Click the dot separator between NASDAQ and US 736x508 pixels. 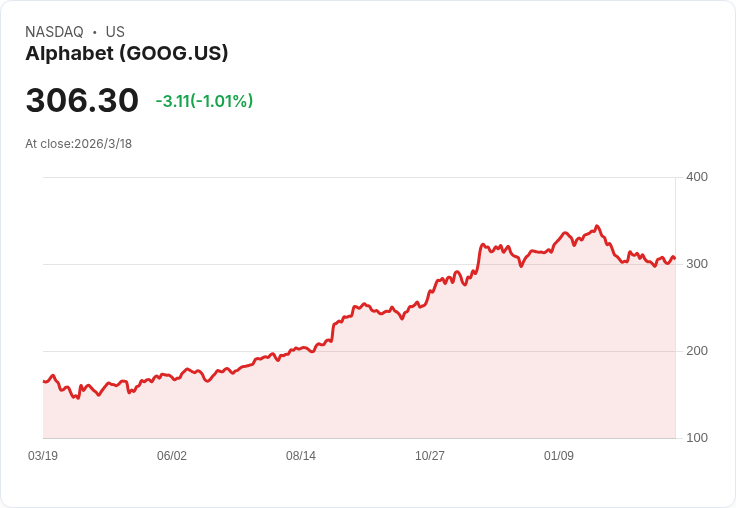pyautogui.click(x=95, y=32)
